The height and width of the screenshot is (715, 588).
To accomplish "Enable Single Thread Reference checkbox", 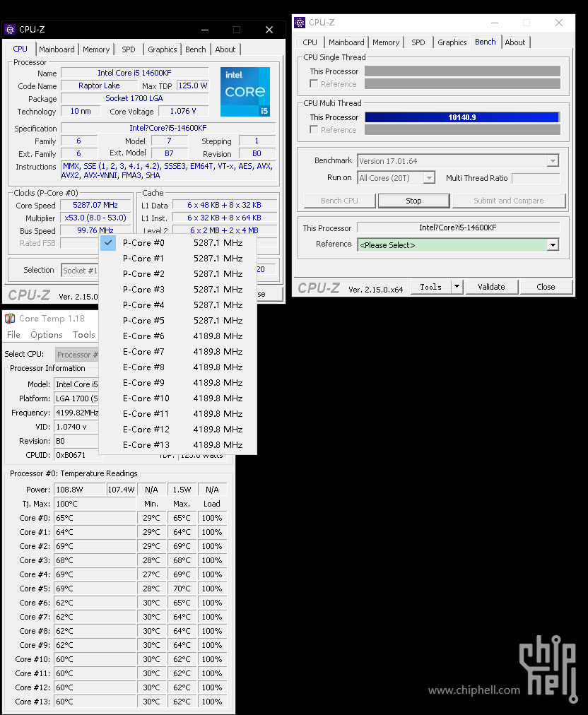I will (x=314, y=84).
